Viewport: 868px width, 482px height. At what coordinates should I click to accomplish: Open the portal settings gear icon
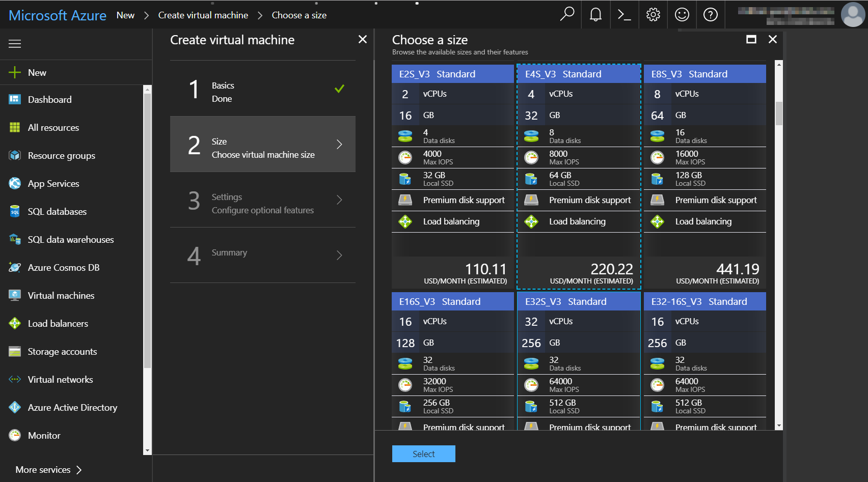point(653,15)
